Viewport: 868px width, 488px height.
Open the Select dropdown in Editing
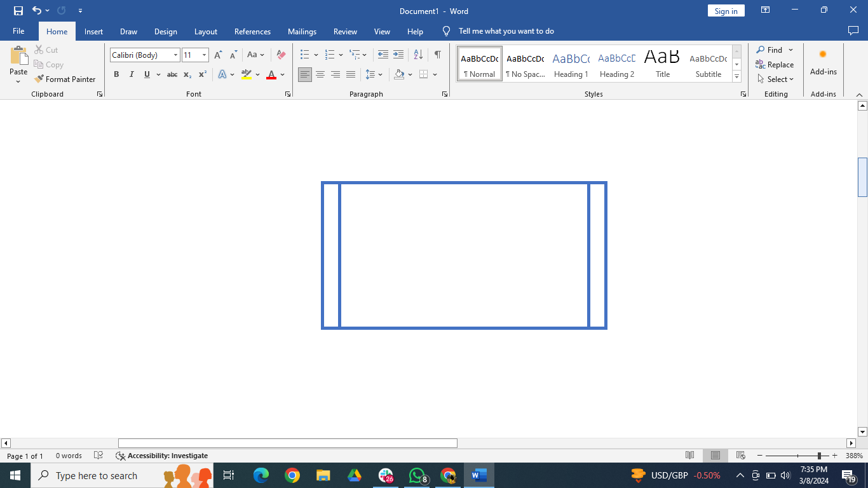pyautogui.click(x=776, y=79)
